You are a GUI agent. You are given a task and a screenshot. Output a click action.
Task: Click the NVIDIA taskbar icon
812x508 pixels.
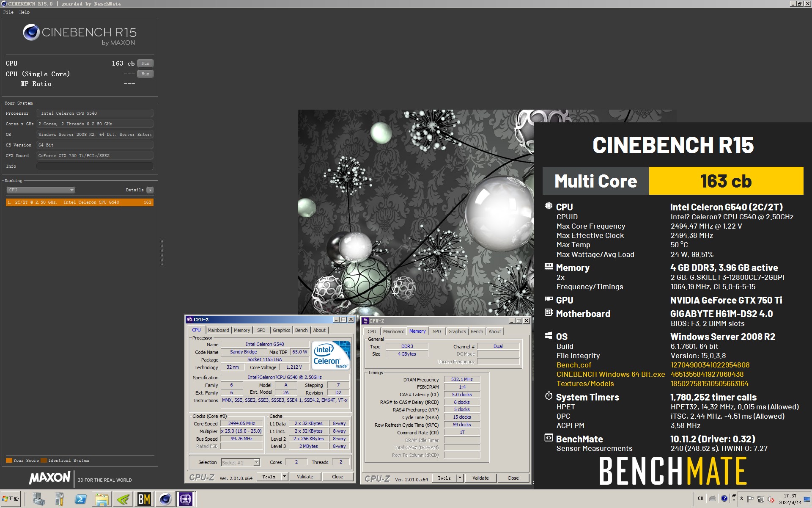click(x=123, y=499)
